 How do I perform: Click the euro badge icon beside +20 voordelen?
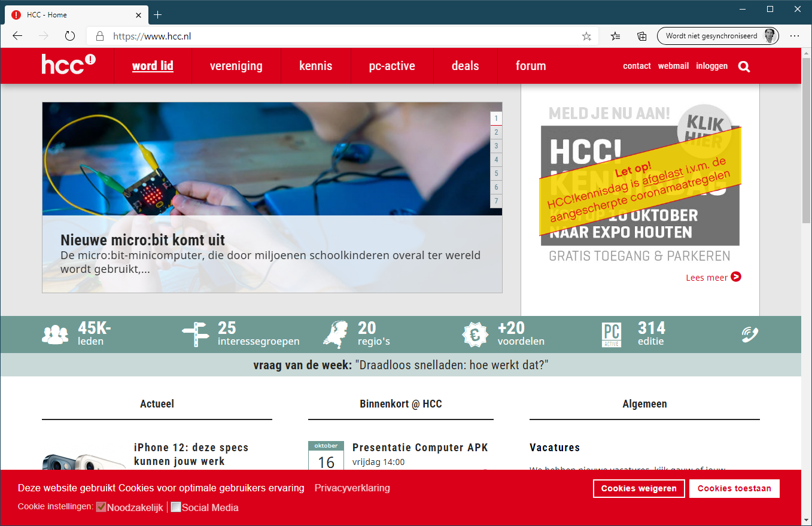click(x=475, y=334)
